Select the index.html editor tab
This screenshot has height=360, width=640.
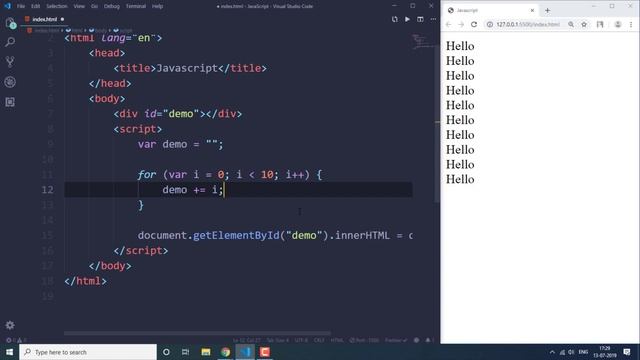(x=44, y=19)
